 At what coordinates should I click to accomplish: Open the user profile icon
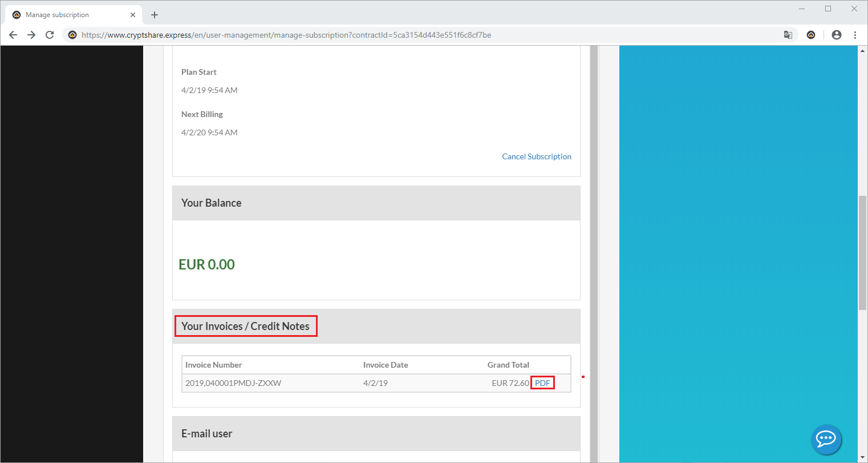click(x=837, y=35)
